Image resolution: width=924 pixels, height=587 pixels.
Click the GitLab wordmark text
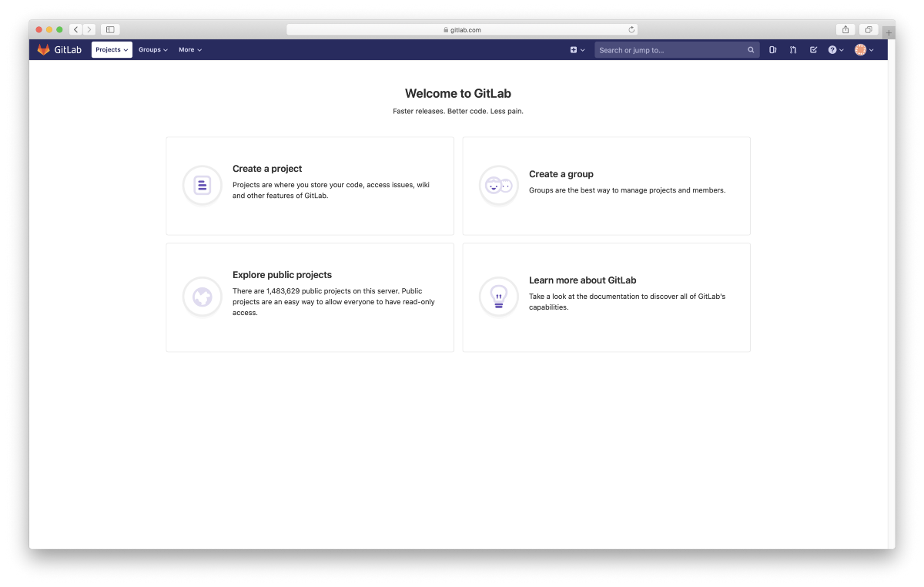(x=68, y=49)
